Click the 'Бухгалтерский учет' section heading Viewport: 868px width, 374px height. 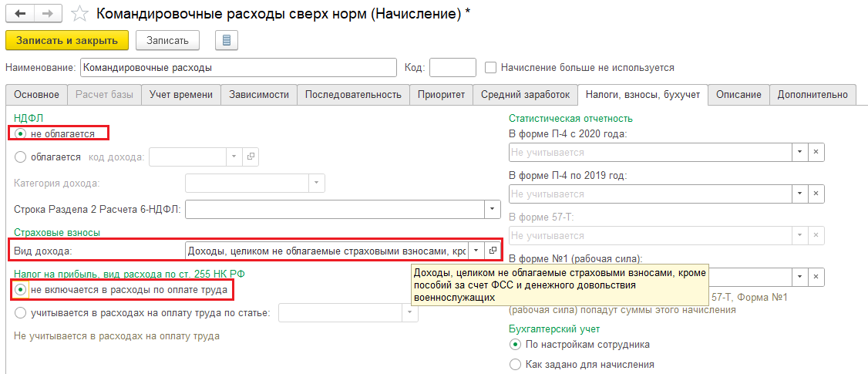[554, 329]
